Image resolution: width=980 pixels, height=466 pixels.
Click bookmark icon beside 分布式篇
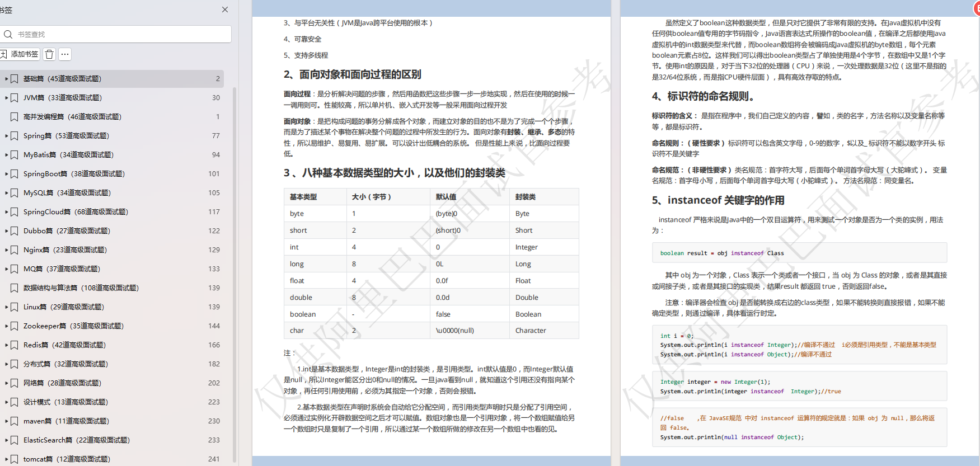pos(15,364)
